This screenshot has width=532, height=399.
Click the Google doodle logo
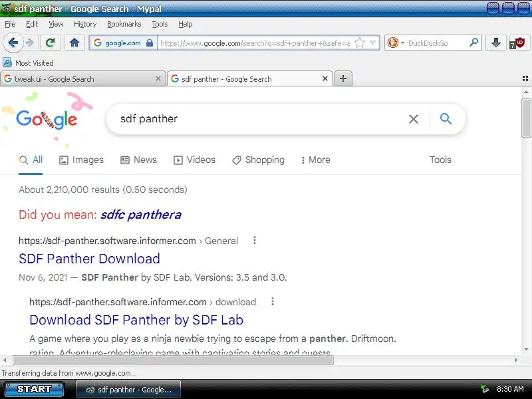tap(47, 119)
